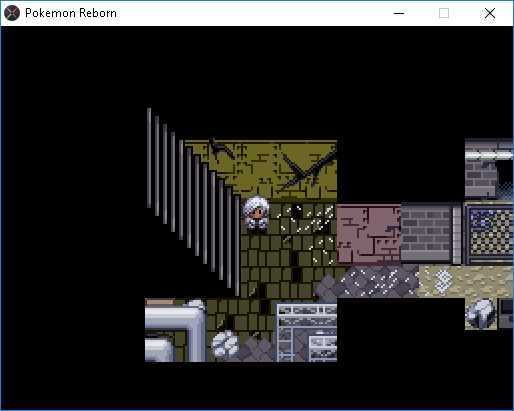Click the large black crack on the olive wall

(x=307, y=171)
